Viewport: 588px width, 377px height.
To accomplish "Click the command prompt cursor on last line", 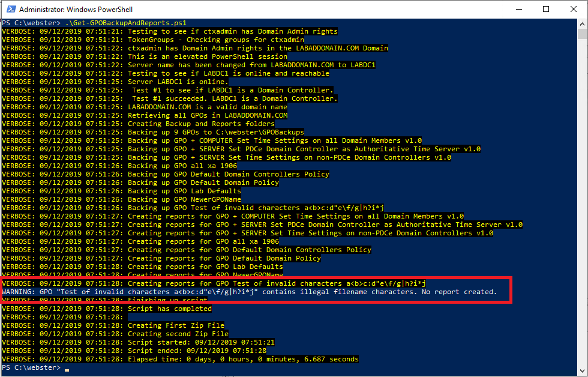I will click(67, 368).
